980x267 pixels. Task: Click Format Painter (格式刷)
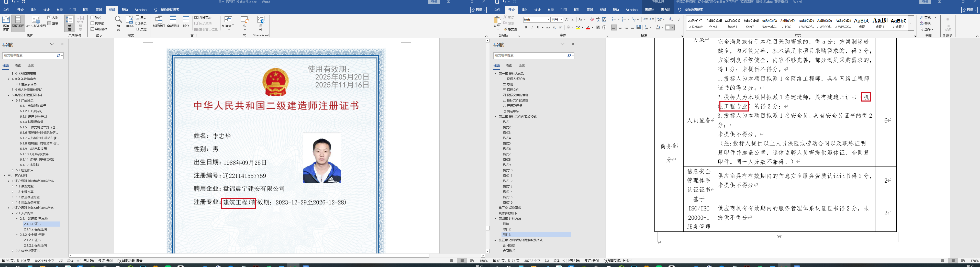click(x=510, y=29)
